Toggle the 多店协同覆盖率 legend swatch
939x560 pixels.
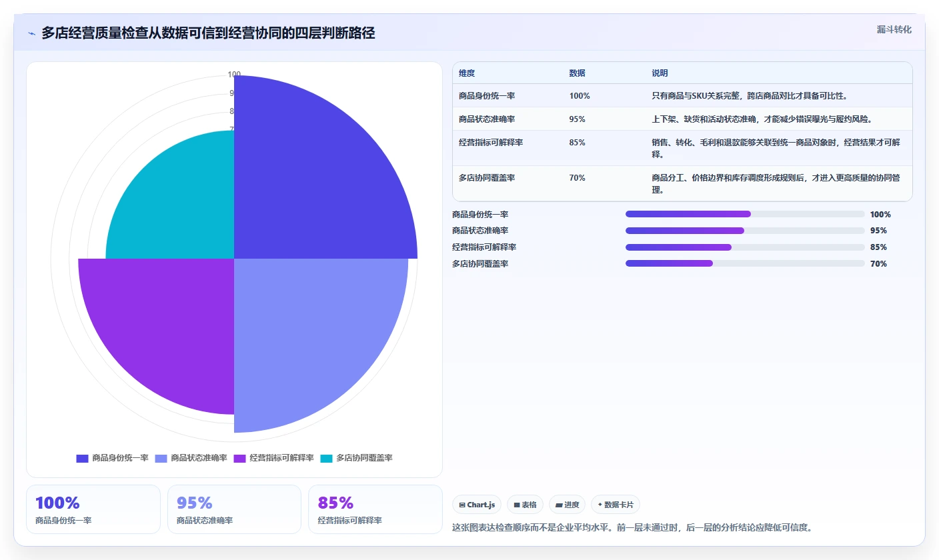coord(326,459)
